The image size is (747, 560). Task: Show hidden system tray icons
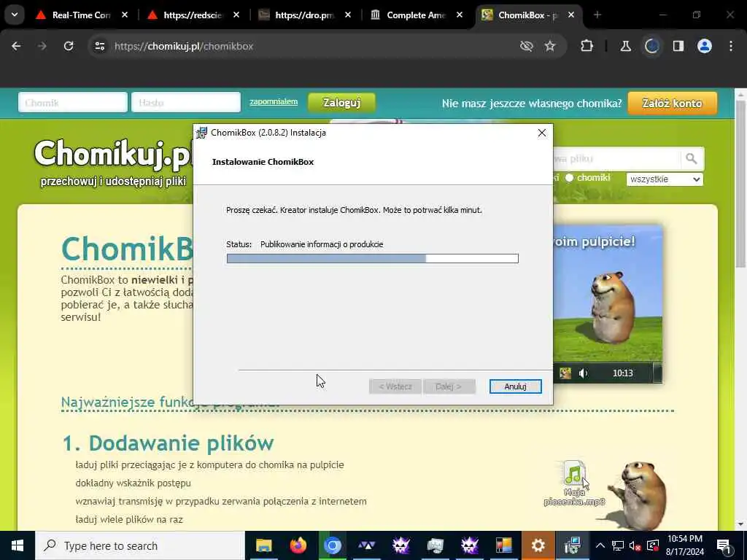click(x=600, y=545)
